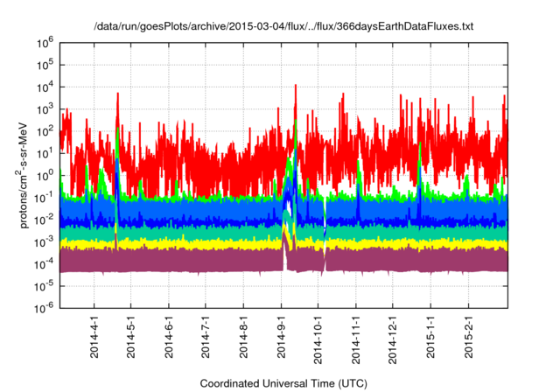Click the 2014-7-1 date tick label
Viewport: 560px width, 392px height.
[206, 337]
